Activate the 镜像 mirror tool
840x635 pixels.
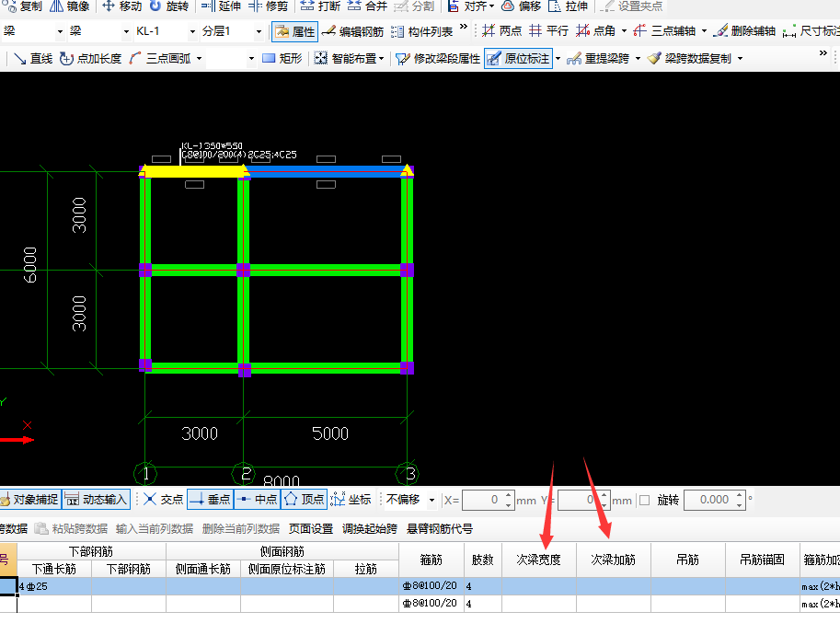pos(70,6)
